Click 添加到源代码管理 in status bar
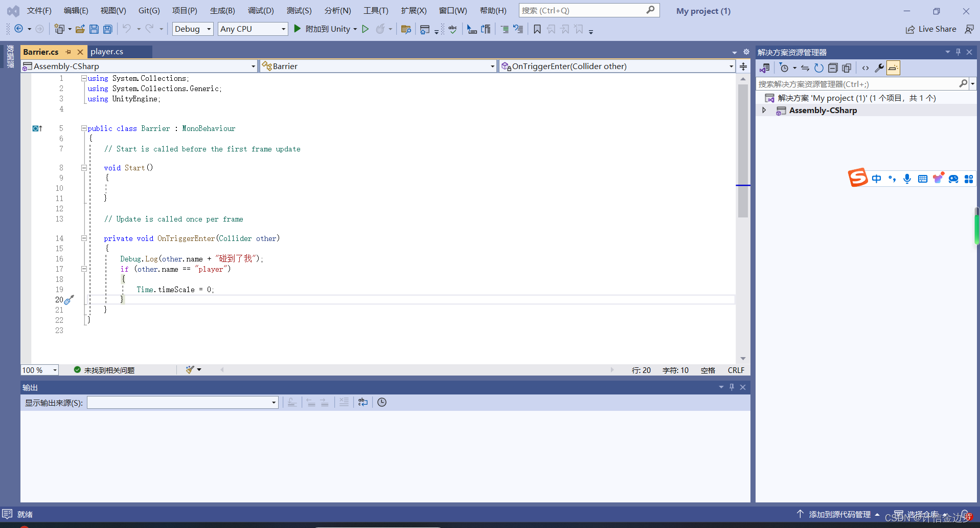The height and width of the screenshot is (528, 980). [x=838, y=514]
